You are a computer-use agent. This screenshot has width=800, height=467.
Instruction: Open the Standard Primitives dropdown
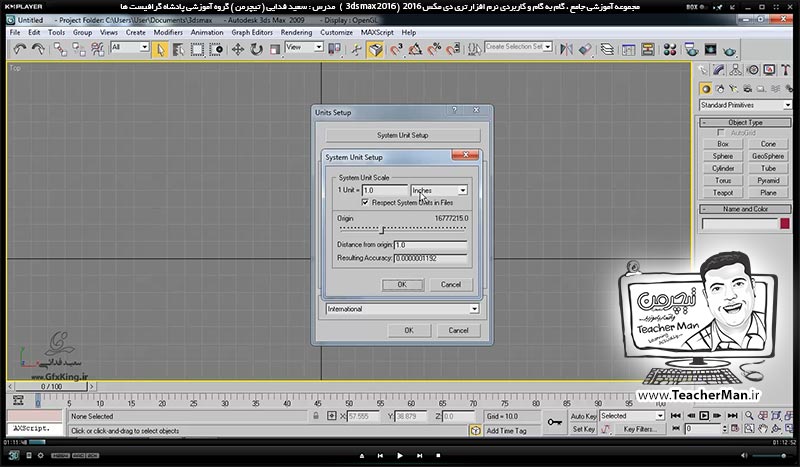pos(745,105)
